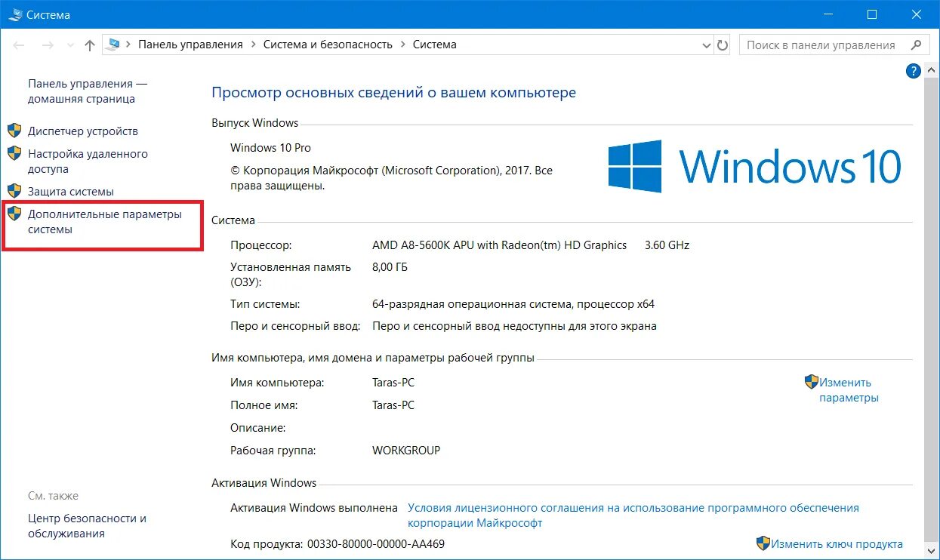Click the Forward navigation arrow
The width and height of the screenshot is (940, 560).
coord(48,45)
